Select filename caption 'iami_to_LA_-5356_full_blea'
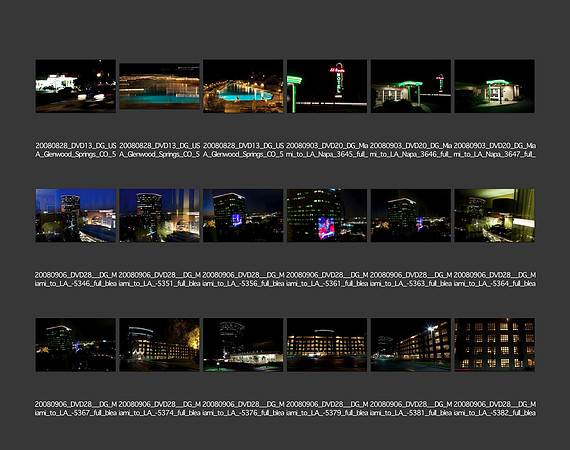570x450 pixels. [x=243, y=284]
